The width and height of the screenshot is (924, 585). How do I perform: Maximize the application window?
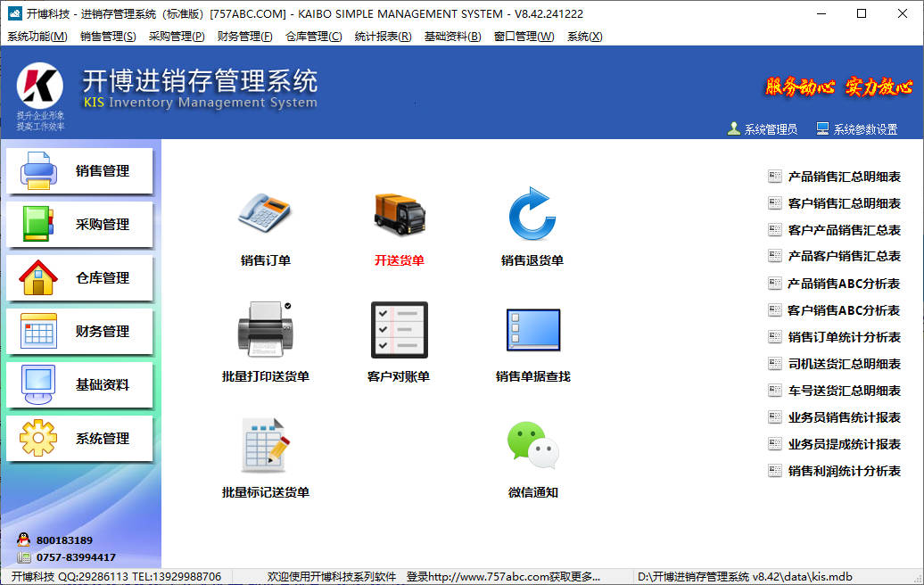point(862,13)
